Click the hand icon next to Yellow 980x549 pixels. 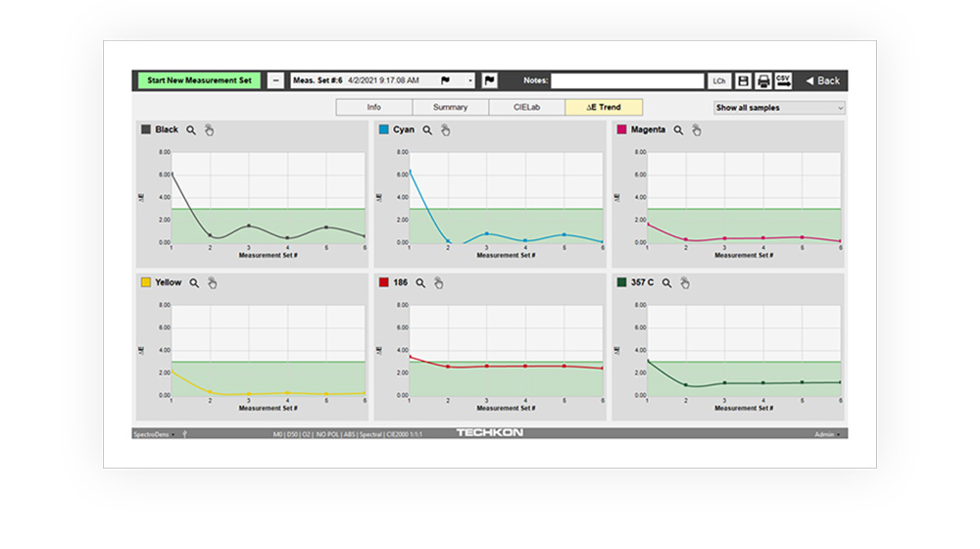click(x=212, y=282)
